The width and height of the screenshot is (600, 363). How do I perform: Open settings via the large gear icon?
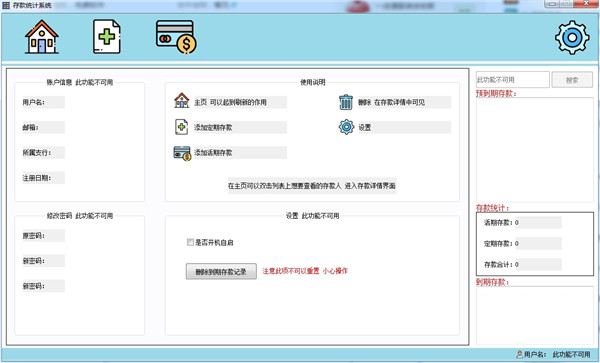572,37
